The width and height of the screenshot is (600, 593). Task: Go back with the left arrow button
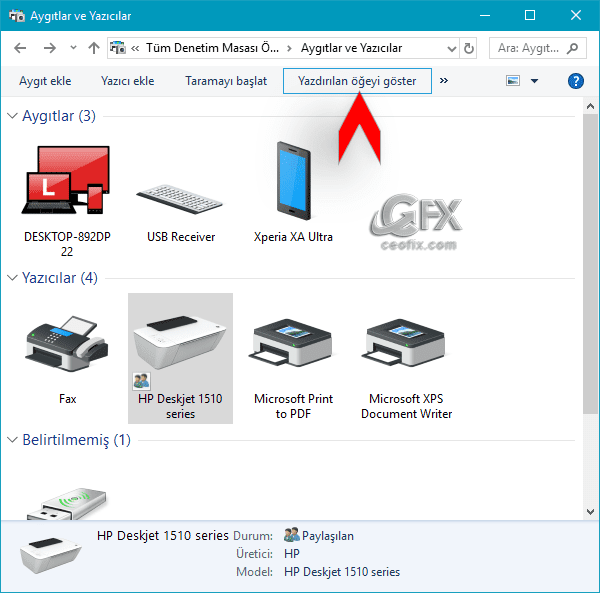click(x=20, y=48)
